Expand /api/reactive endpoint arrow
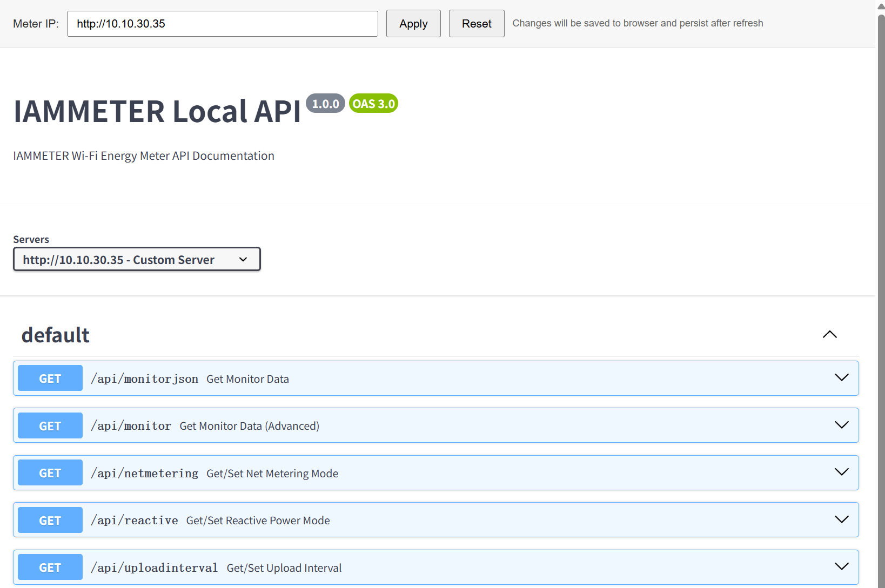This screenshot has height=588, width=885. click(841, 519)
